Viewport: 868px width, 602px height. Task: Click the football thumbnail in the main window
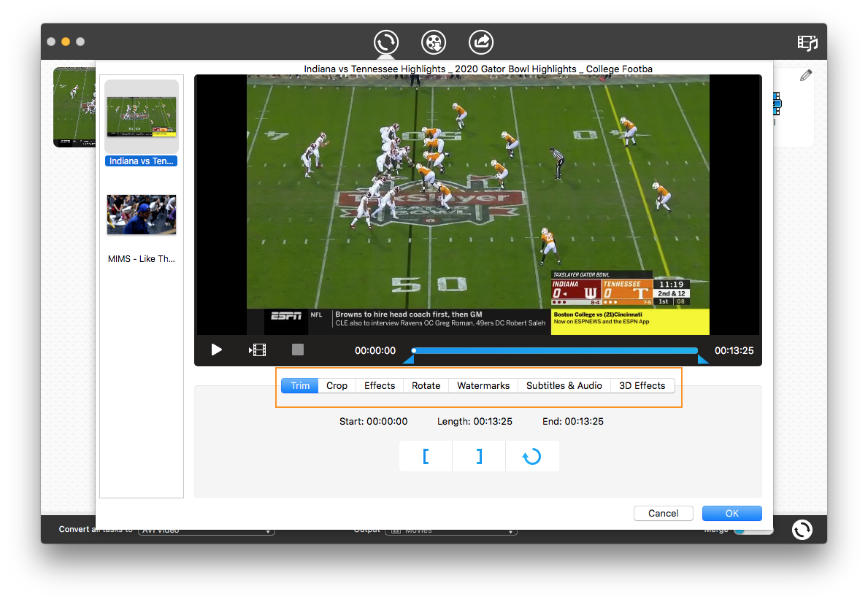[x=74, y=107]
